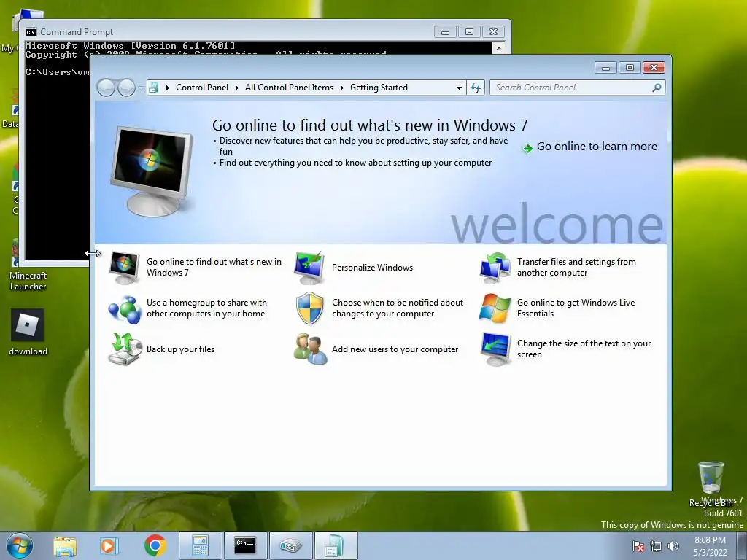Maximize the Command Prompt window

(469, 32)
